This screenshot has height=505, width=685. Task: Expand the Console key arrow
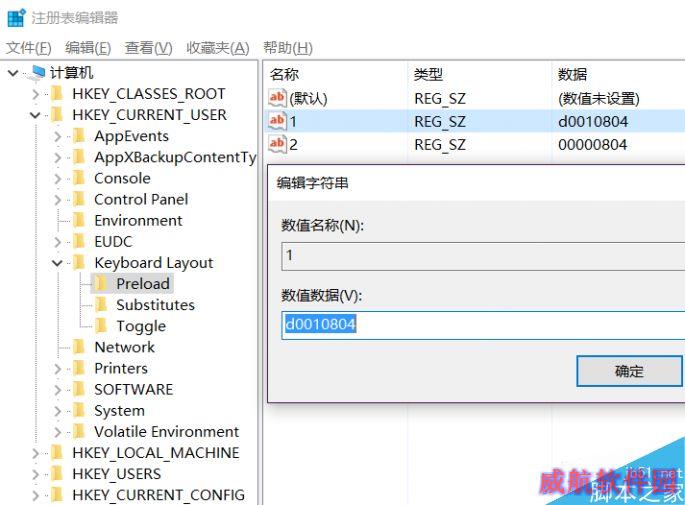pos(58,179)
